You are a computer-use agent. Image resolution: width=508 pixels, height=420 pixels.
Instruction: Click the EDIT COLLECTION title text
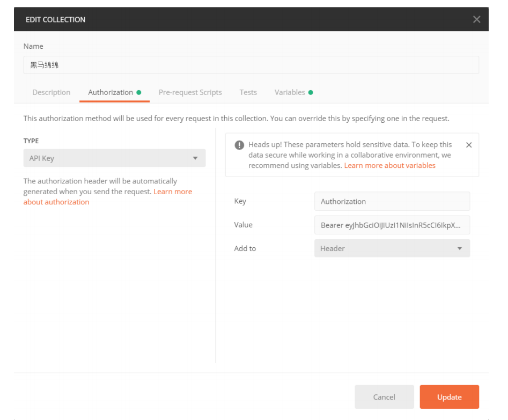[55, 20]
